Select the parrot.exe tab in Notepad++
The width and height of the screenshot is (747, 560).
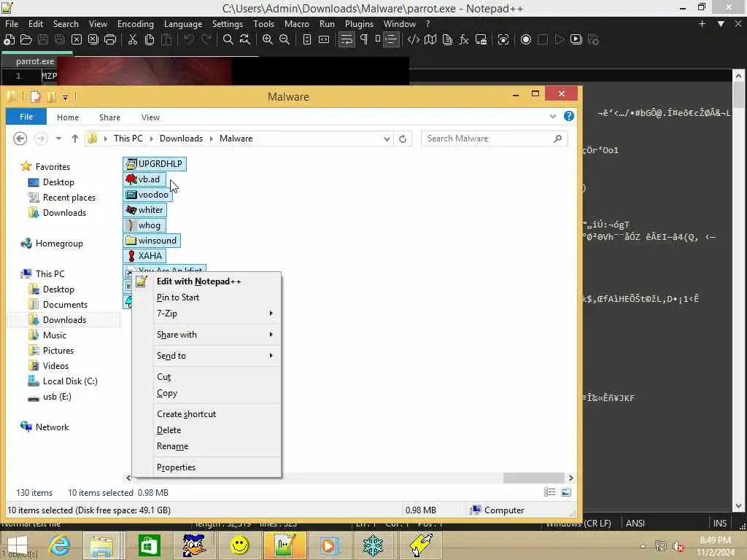(x=35, y=61)
